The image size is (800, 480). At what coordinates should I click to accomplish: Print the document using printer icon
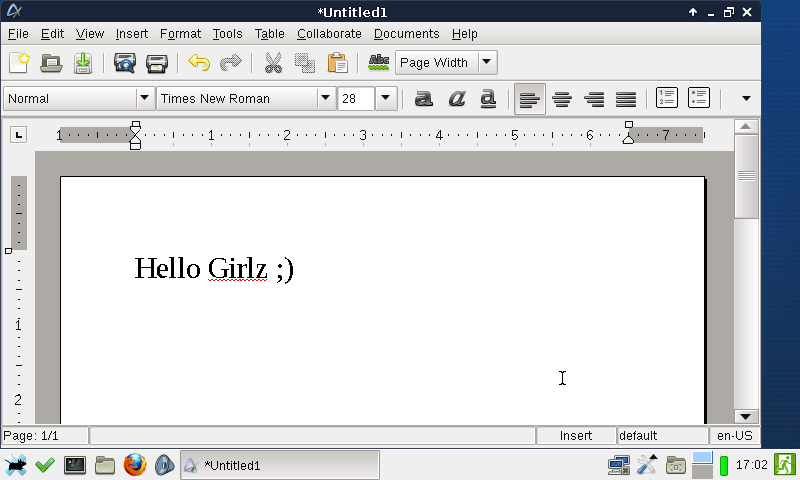click(157, 63)
